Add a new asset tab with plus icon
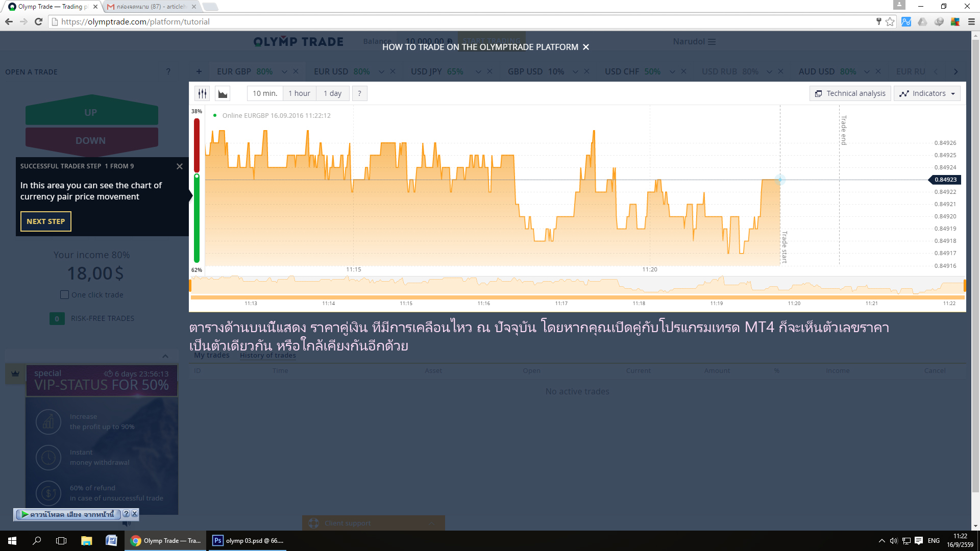The width and height of the screenshot is (980, 551). click(x=199, y=71)
